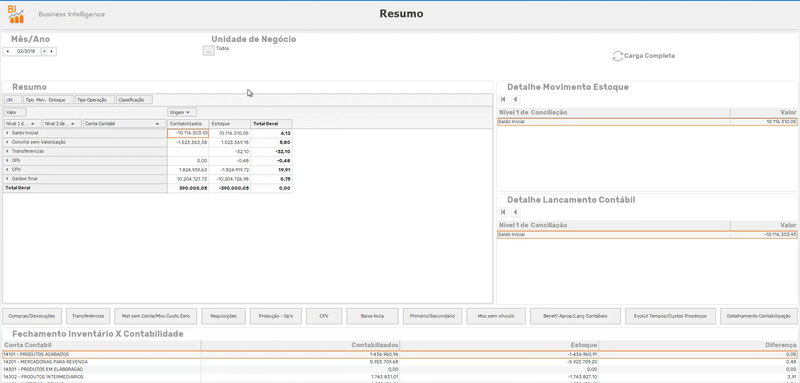Sort by the Conta Contábil row header

point(124,123)
